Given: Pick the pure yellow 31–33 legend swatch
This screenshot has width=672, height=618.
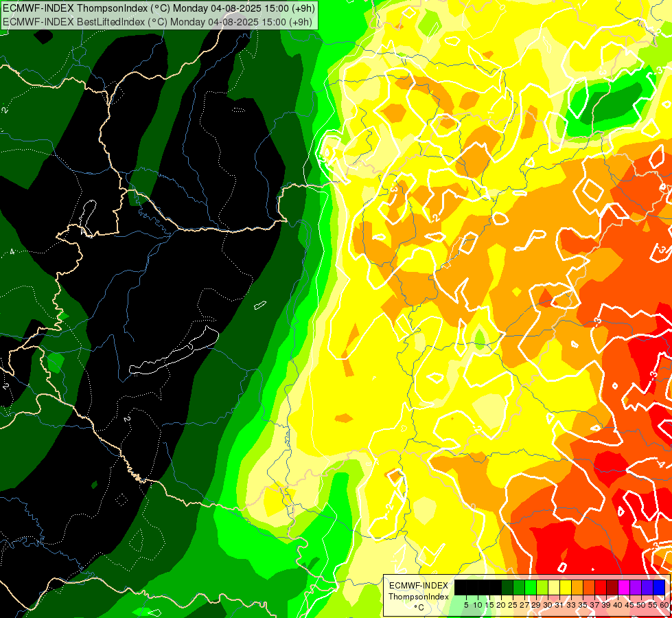Looking at the screenshot, I should pos(566,588).
